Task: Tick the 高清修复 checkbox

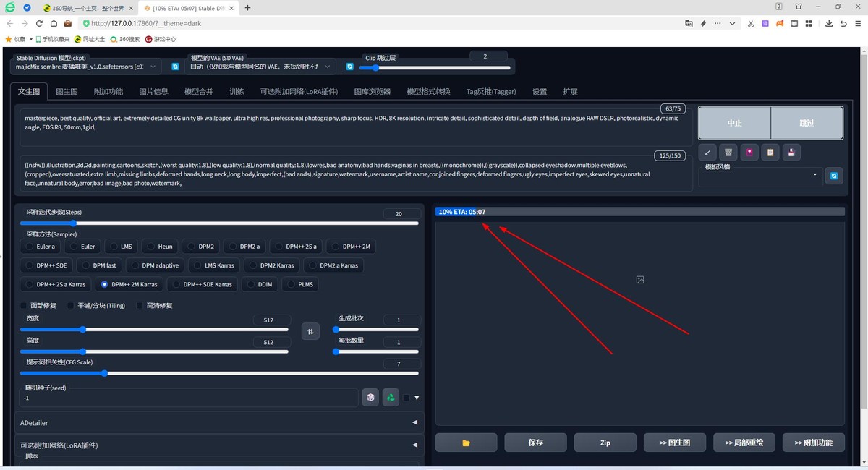Action: coord(140,305)
